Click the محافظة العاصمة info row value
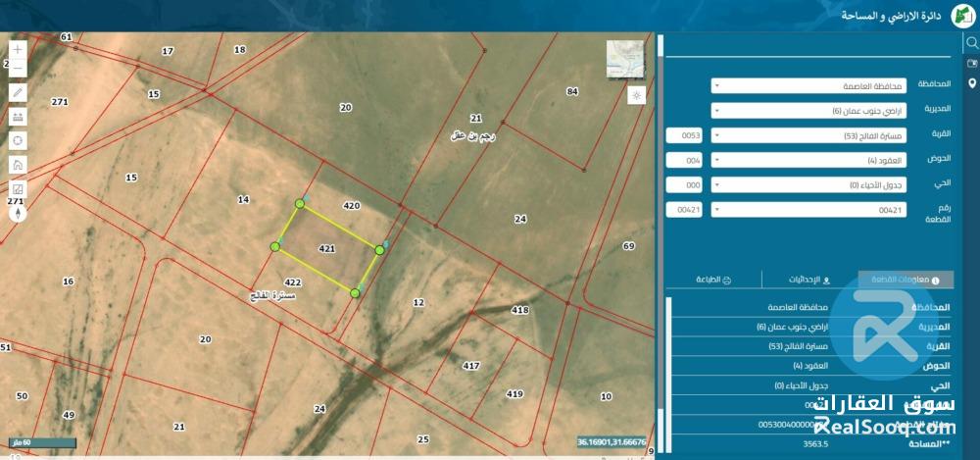Screen dimensions: 980x460 tap(798, 307)
